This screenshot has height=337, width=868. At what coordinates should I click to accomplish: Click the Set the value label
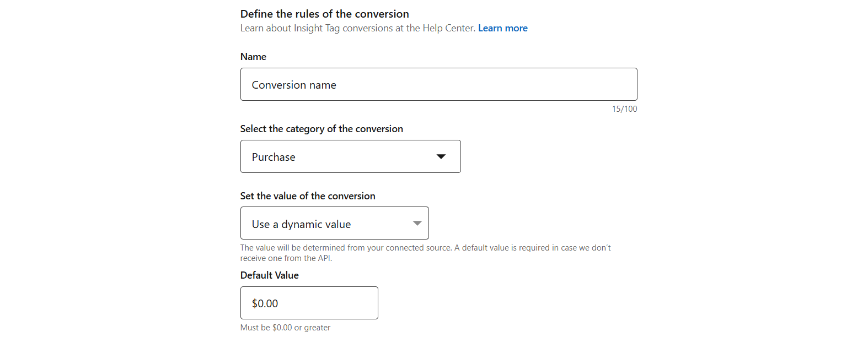[x=307, y=196]
